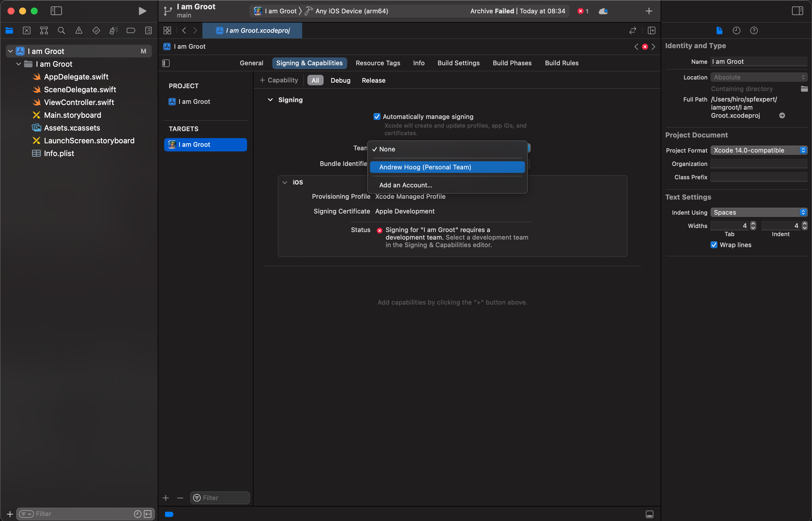Image resolution: width=812 pixels, height=521 pixels.
Task: Go back in editor history
Action: pos(184,30)
